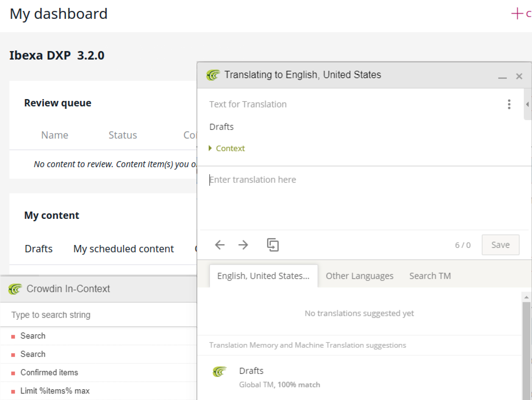Select the Drafts Global TM suggestion

point(359,377)
